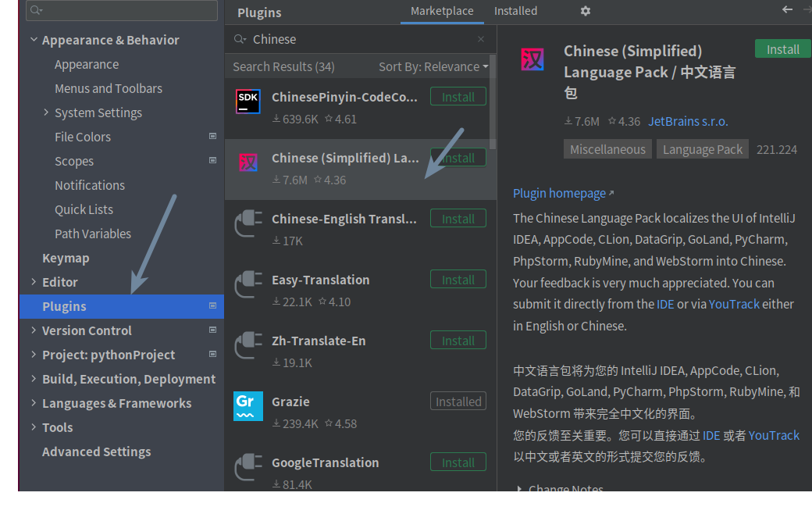Click the settings search input field
Viewport: 812px width, 514px height.
pyautogui.click(x=122, y=10)
